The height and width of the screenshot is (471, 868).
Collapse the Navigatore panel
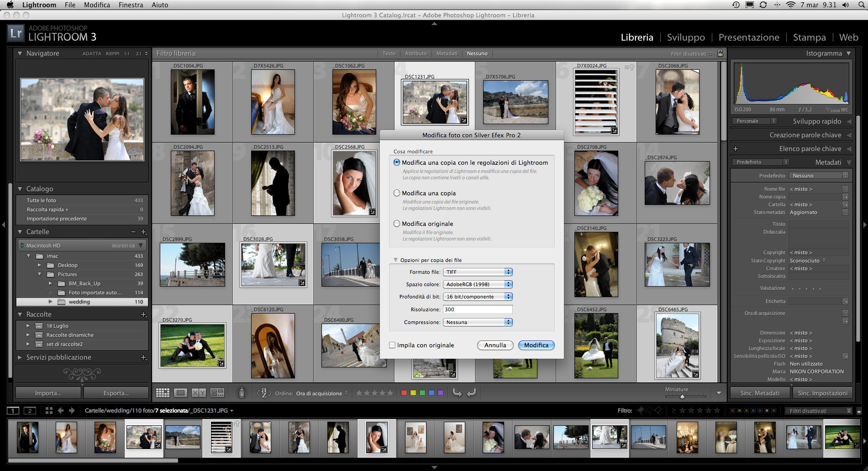(20, 53)
